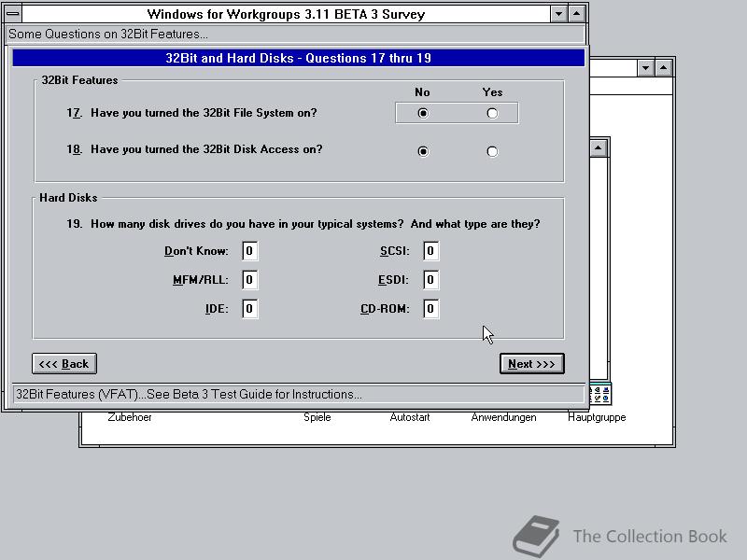This screenshot has width=747, height=560.
Task: Click the IDE drive count field
Action: [x=249, y=309]
